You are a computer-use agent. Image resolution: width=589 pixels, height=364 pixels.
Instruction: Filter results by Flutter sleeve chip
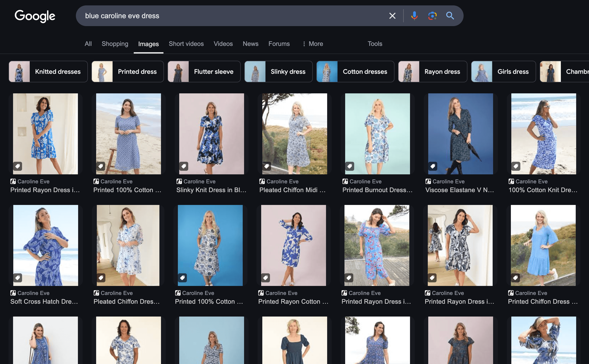(x=204, y=72)
